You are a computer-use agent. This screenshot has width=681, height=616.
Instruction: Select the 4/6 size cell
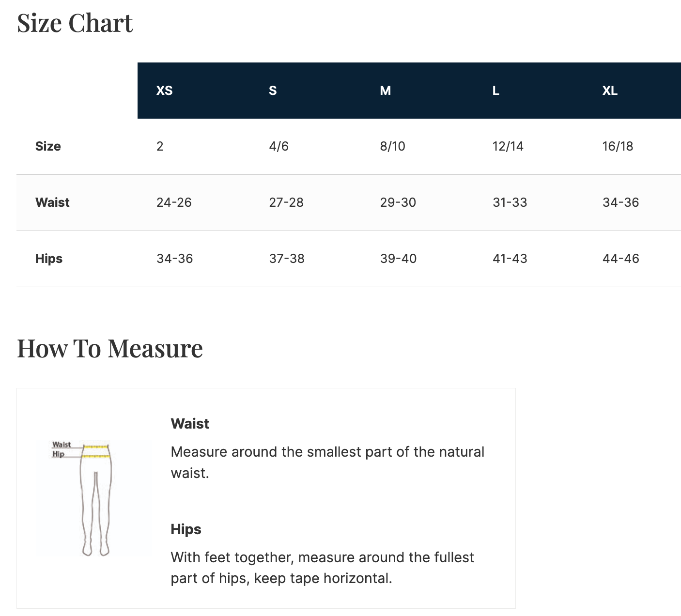[x=279, y=146]
